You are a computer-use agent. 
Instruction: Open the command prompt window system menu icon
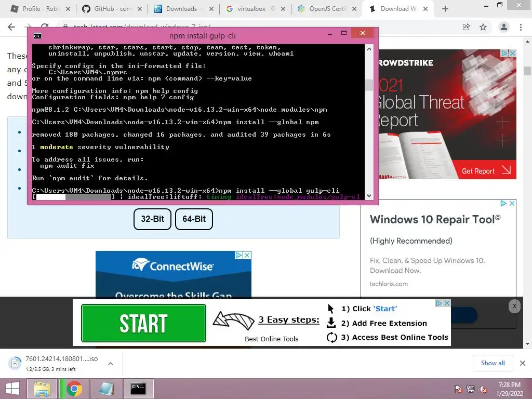(x=37, y=36)
